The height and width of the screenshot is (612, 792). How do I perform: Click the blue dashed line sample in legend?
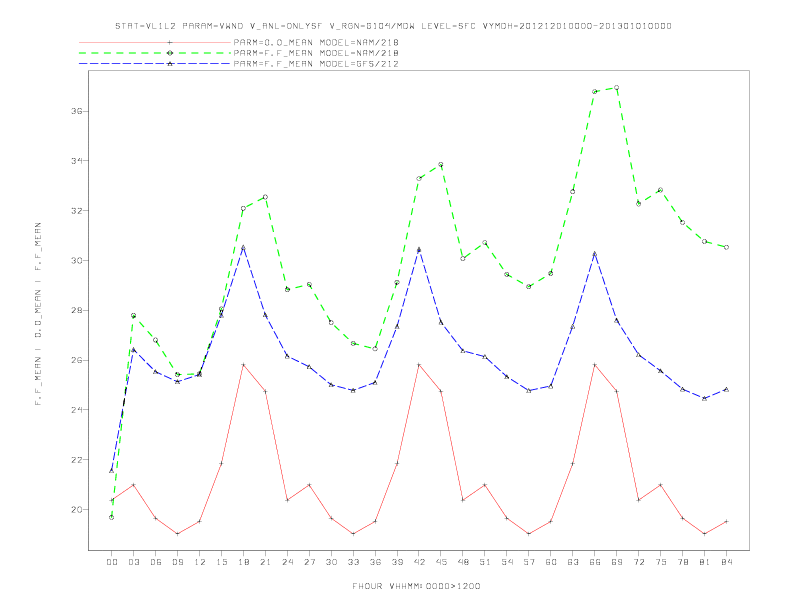coord(155,64)
